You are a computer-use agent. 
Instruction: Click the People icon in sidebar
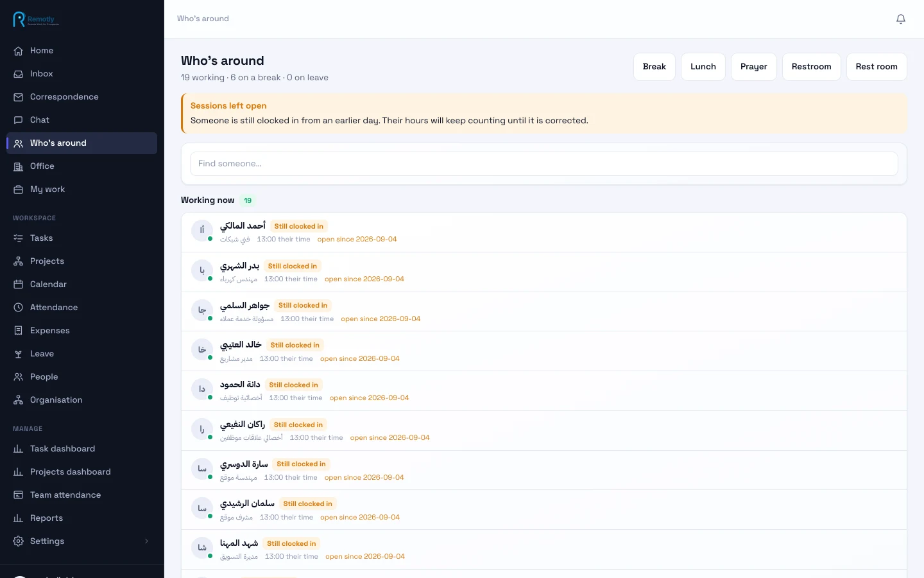point(19,377)
